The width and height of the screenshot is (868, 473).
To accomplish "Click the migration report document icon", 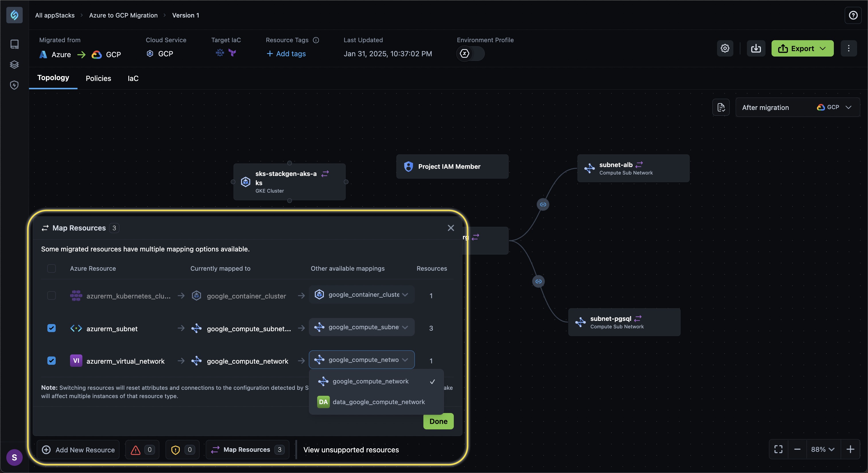I will (721, 107).
